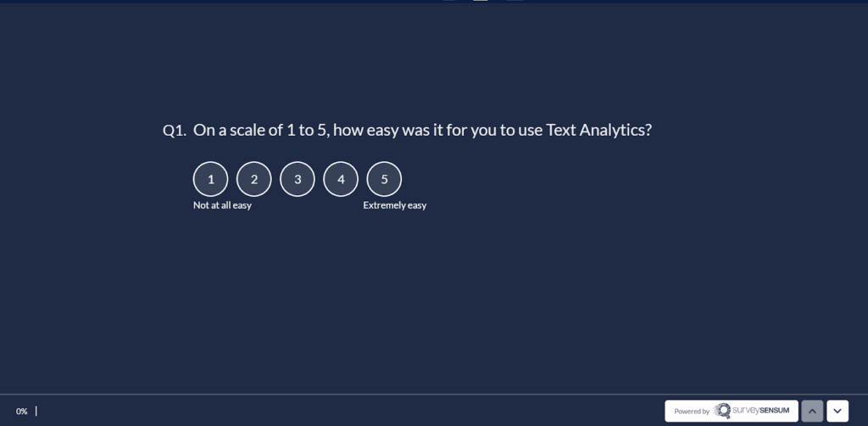
Task: Click the SurveySensum wordmark text
Action: [x=760, y=411]
